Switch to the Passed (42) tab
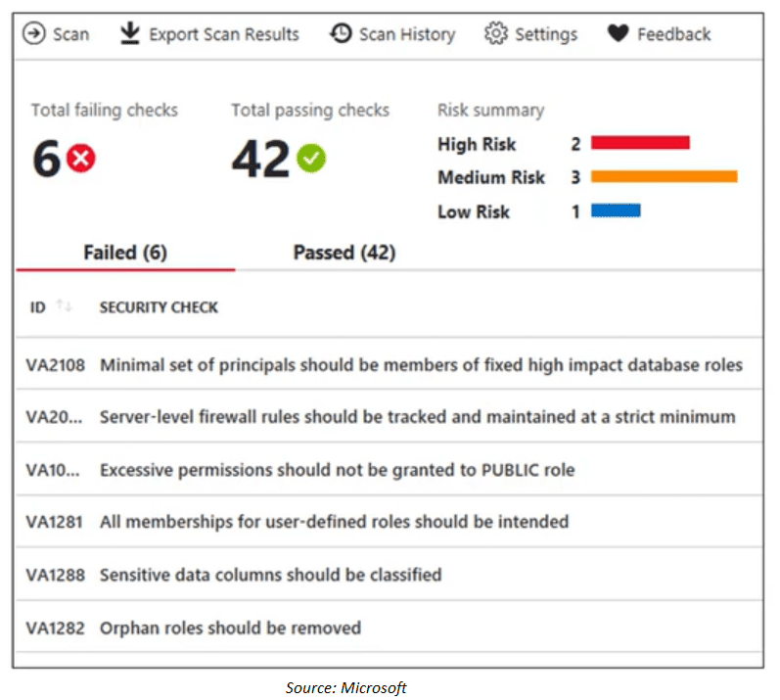 click(x=344, y=253)
